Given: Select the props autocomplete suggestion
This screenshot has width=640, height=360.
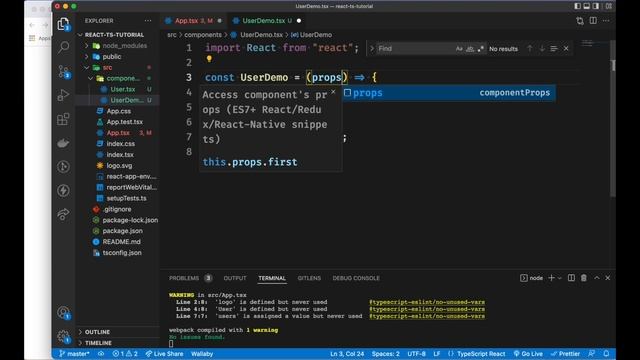Looking at the screenshot, I should pyautogui.click(x=449, y=93).
